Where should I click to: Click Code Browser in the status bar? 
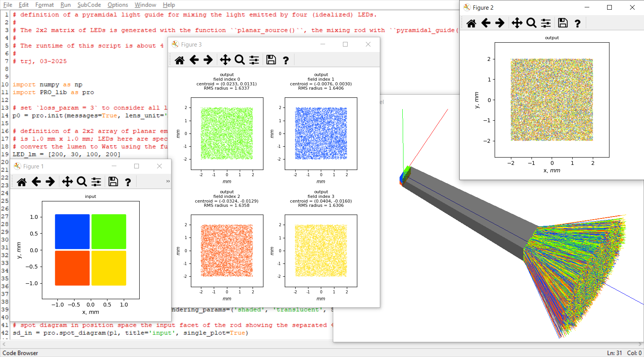[x=20, y=353]
